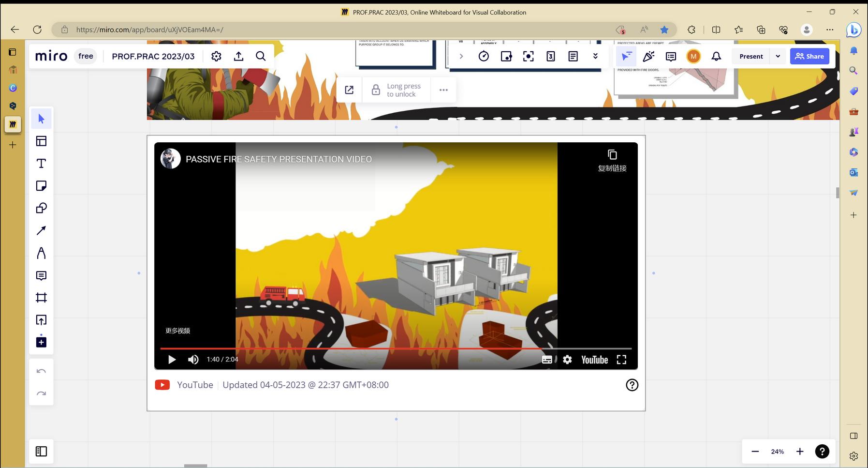Click video title PASSIVE FIRE SAFETY PRESENTATION VIDEO

279,159
